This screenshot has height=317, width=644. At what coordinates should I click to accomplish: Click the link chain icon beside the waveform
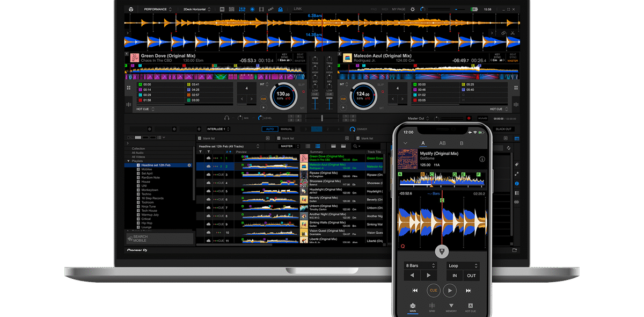[504, 33]
